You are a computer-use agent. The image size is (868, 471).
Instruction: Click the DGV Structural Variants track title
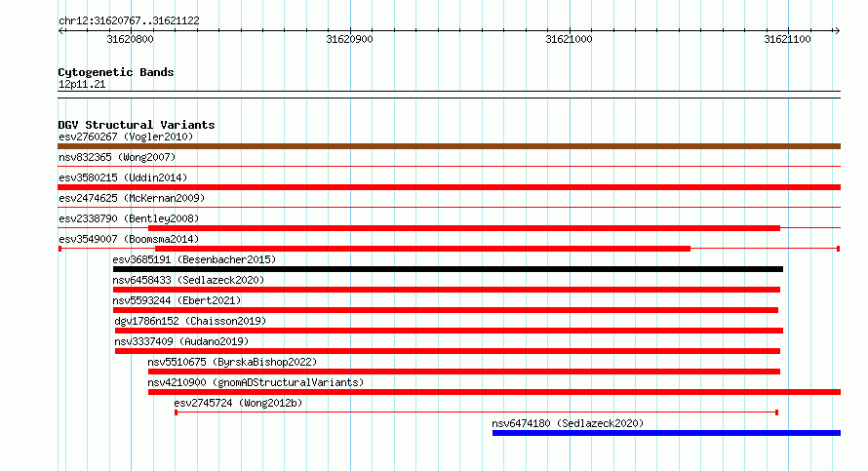coord(137,125)
